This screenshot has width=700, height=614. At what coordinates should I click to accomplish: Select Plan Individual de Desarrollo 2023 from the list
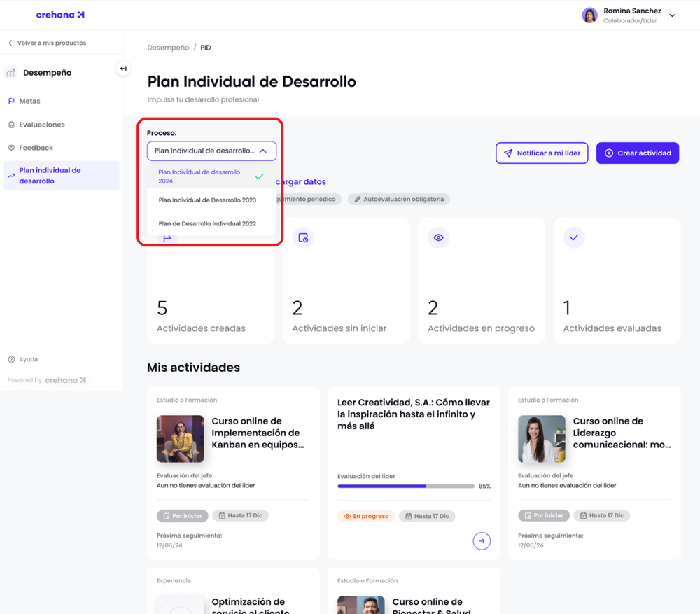tap(206, 201)
